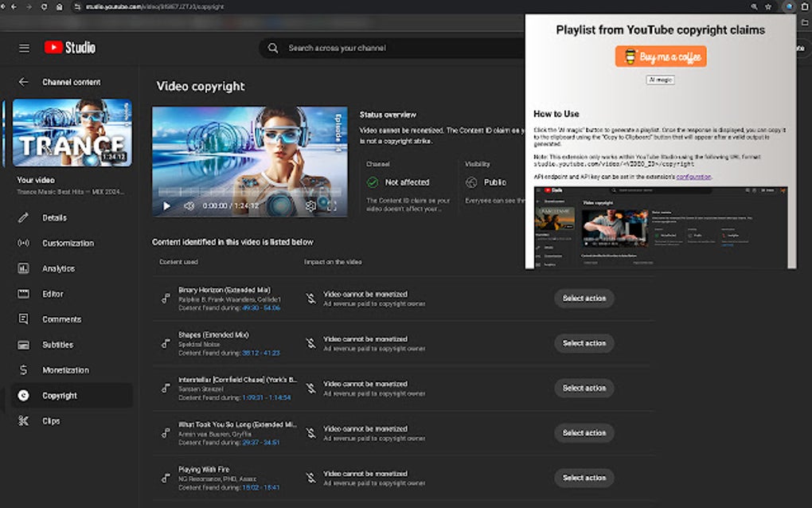The image size is (812, 508).
Task: Click music note icon for Shapes
Action: coord(166,343)
